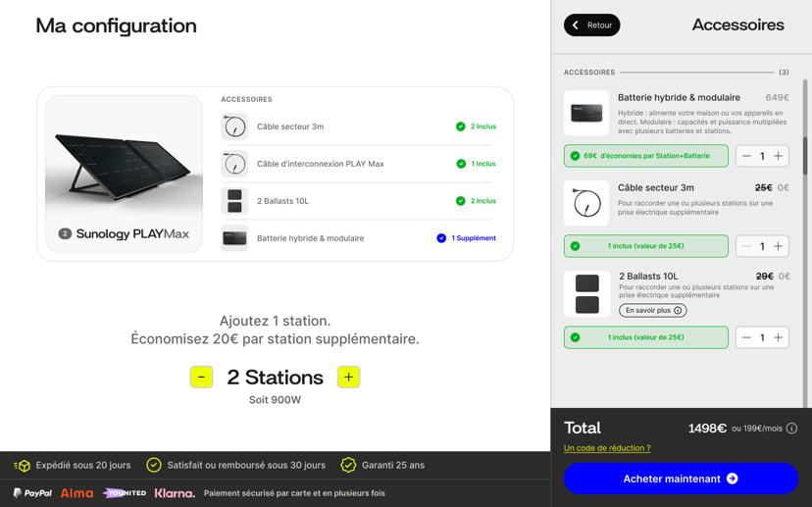Click Garanti 25 ans badge icon
Image resolution: width=812 pixels, height=507 pixels.
(348, 465)
